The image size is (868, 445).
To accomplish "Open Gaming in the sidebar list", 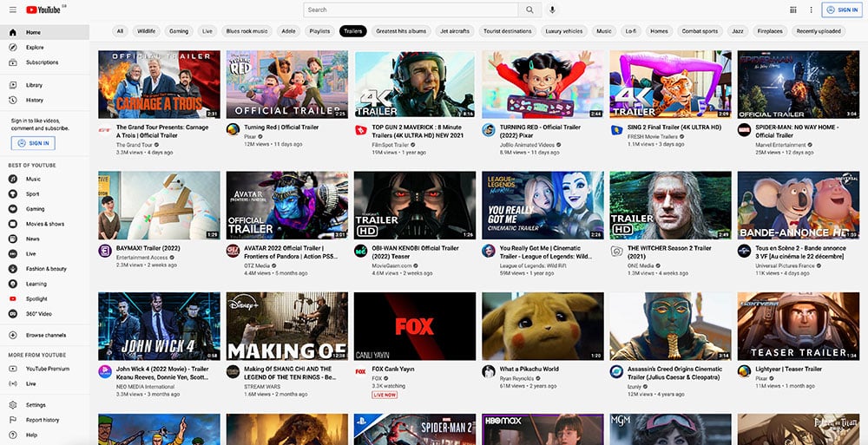I will tap(44, 209).
